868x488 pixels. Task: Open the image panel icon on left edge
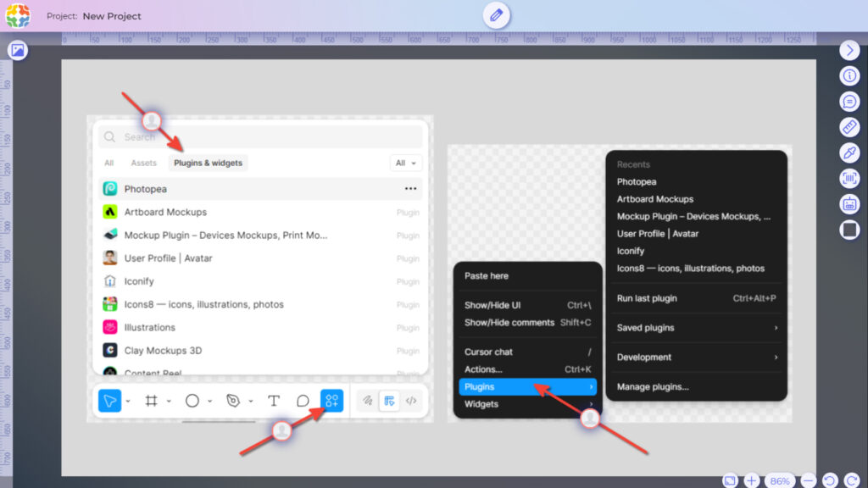pyautogui.click(x=18, y=50)
